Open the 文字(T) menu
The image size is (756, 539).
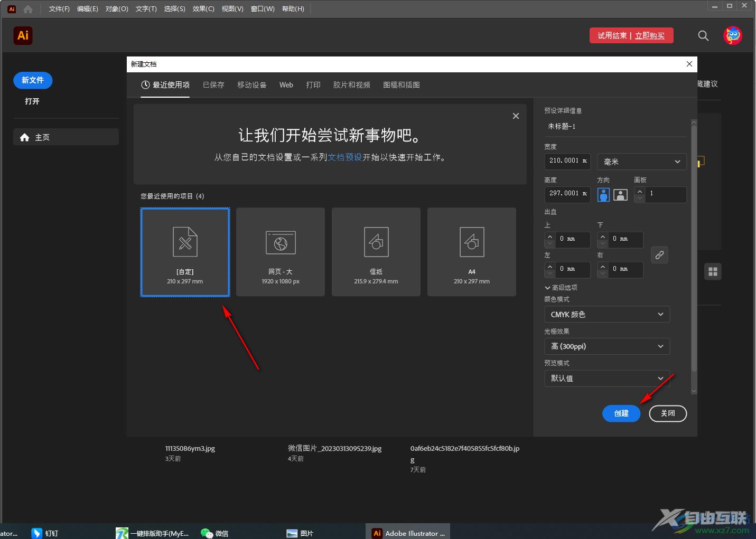(146, 9)
